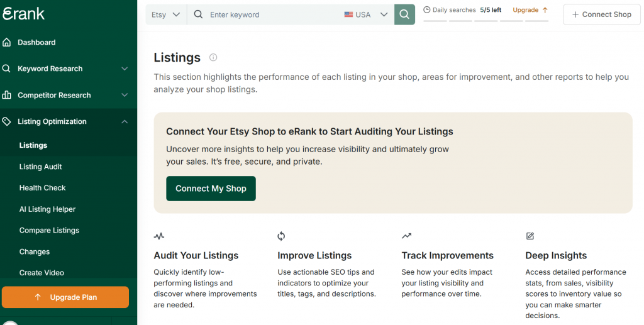The image size is (644, 325).
Task: Click the info icon beside Listings heading
Action: pos(213,57)
